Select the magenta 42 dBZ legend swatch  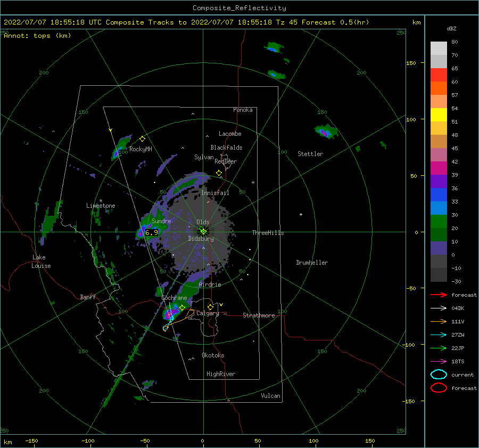(x=439, y=168)
